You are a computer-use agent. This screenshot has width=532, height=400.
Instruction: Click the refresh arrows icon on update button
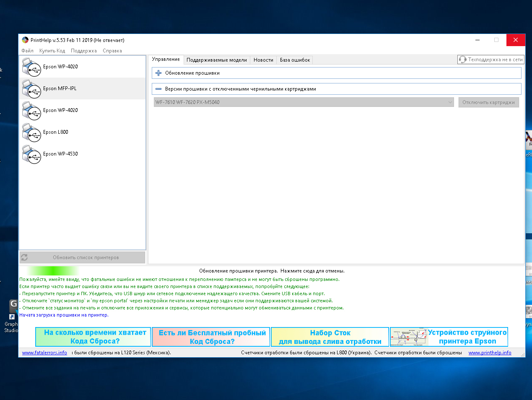click(x=24, y=257)
